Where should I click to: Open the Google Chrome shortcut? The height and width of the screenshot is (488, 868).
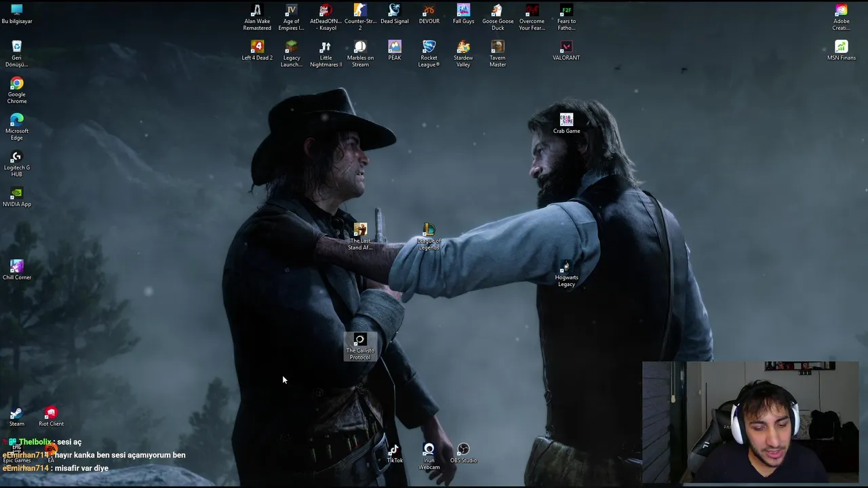pos(17,91)
